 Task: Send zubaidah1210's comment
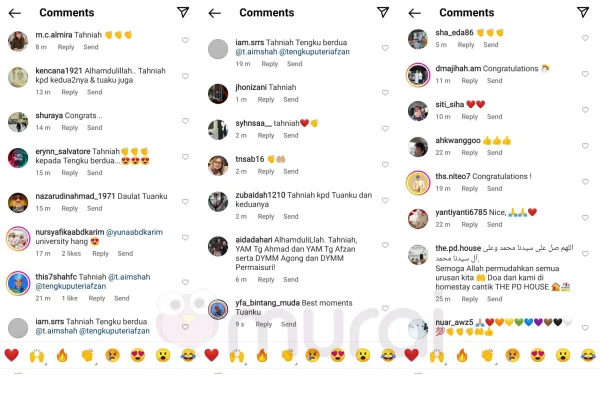291,217
